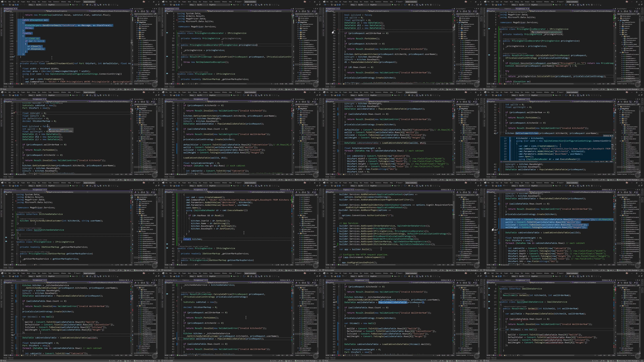Image resolution: width=644 pixels, height=362 pixels.
Task: Open Any CPU platform dropdown in builder.Services window
Action: click(363, 186)
